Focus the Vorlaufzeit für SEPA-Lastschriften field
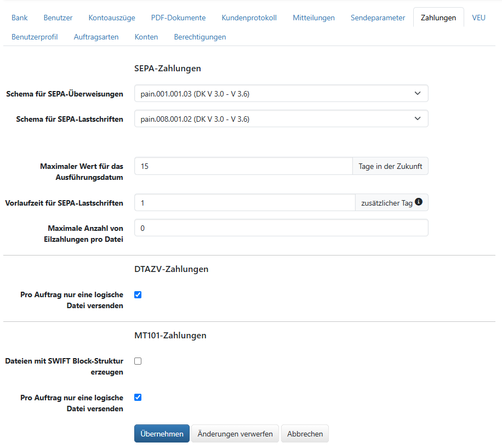 click(244, 202)
